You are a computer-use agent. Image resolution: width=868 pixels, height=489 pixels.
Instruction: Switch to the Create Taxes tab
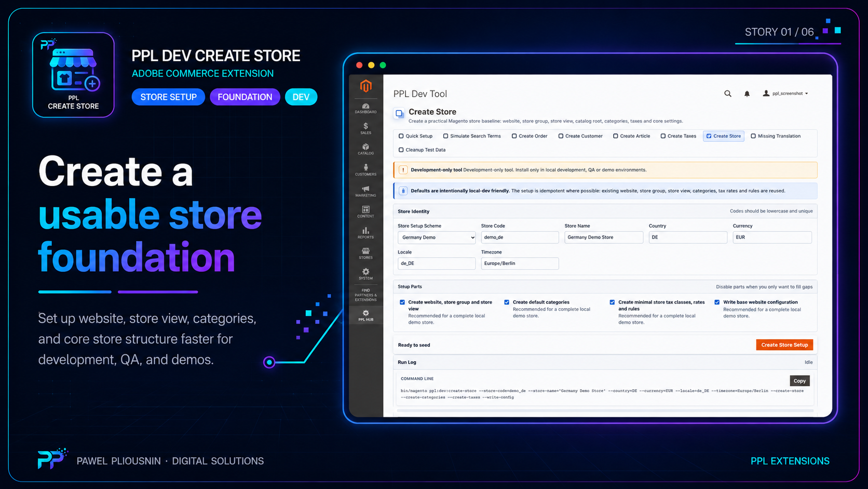click(x=679, y=136)
